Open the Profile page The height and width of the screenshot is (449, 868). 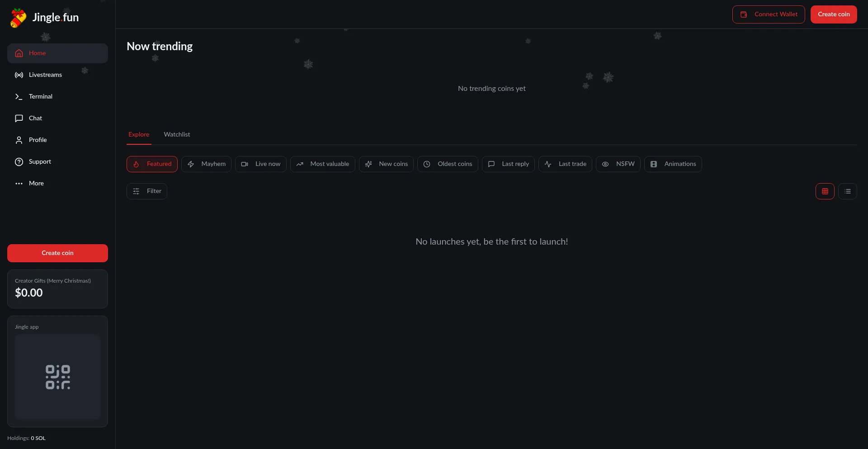click(x=38, y=140)
